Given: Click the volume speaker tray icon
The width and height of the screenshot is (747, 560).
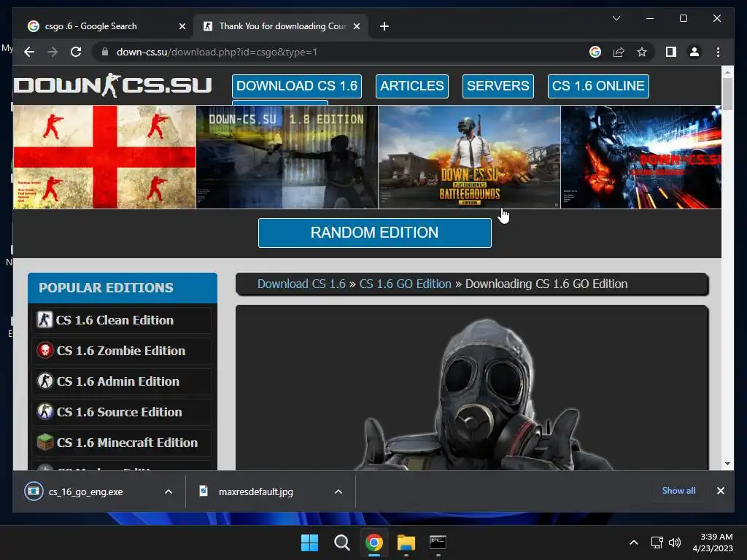Looking at the screenshot, I should pyautogui.click(x=675, y=542).
